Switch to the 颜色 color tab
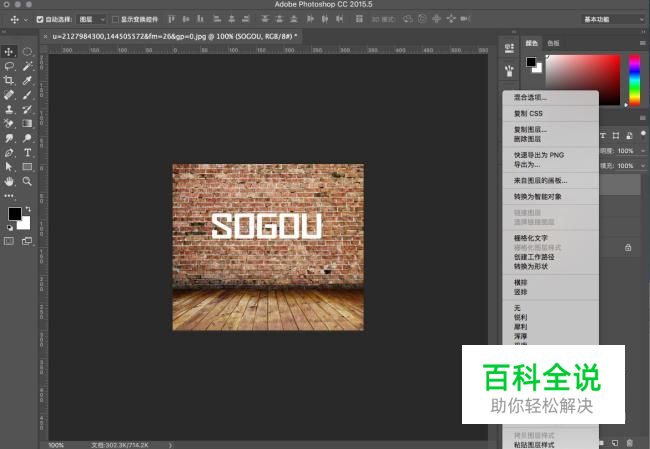650x449 pixels. coord(531,43)
